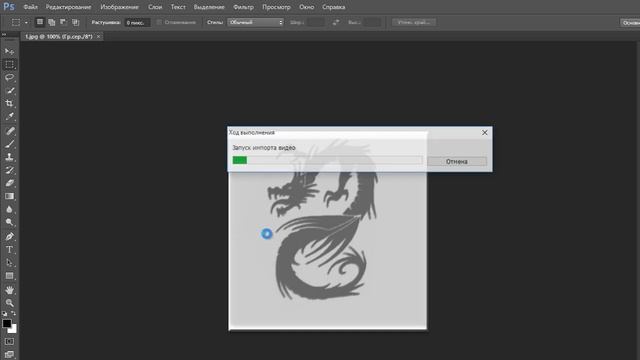
Task: Select the History Brush tool
Action: (9, 170)
